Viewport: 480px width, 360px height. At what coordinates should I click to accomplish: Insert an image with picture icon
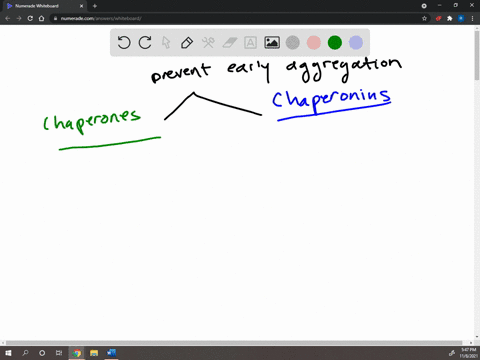click(272, 43)
